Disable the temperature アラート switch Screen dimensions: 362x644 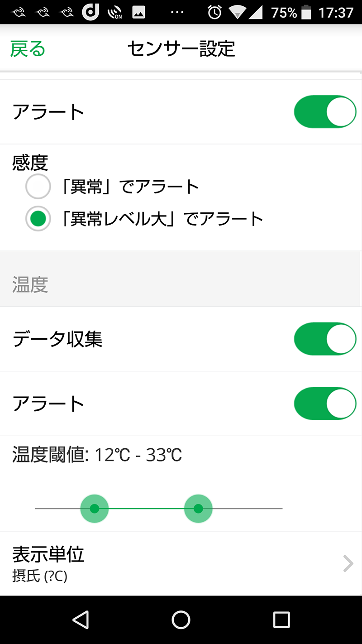click(x=325, y=403)
